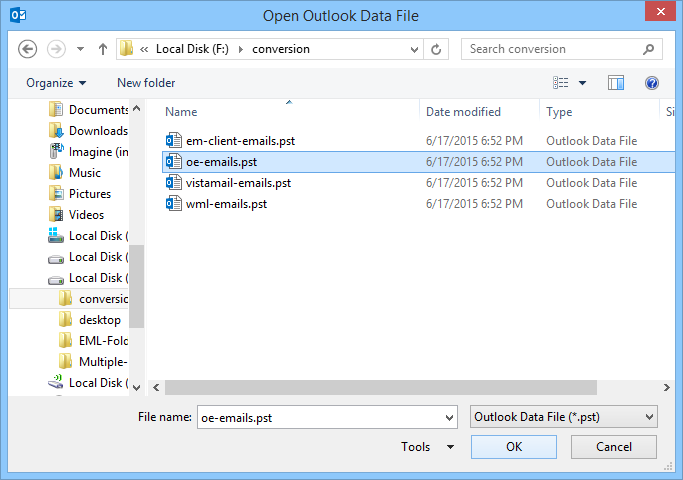The image size is (683, 480).
Task: Click the Forward navigation arrow
Action: pyautogui.click(x=56, y=49)
